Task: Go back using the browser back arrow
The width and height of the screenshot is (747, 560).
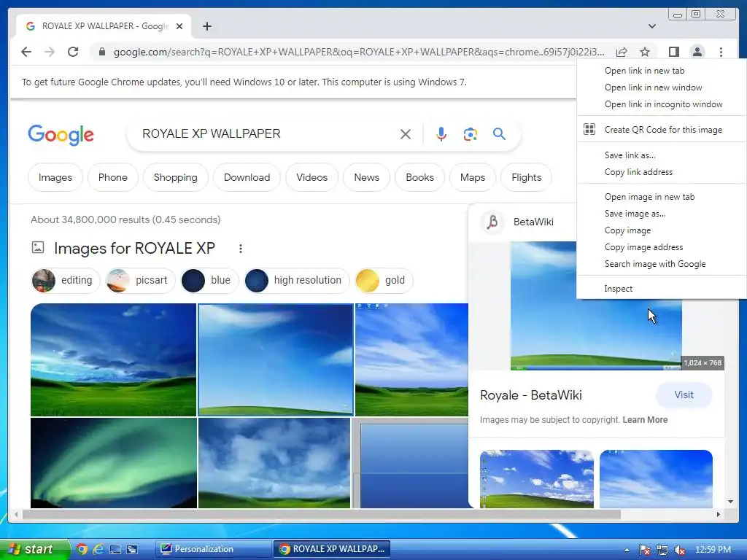Action: coord(26,52)
